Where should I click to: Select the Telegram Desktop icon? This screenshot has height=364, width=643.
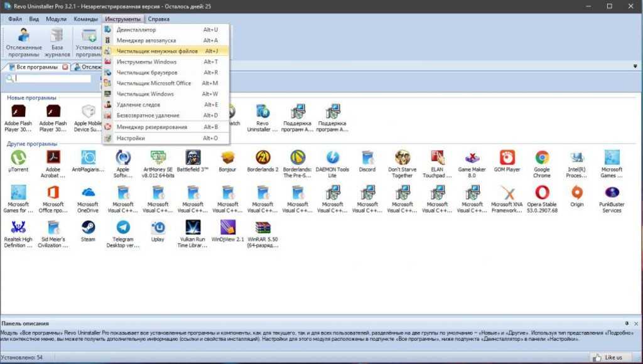tap(123, 228)
